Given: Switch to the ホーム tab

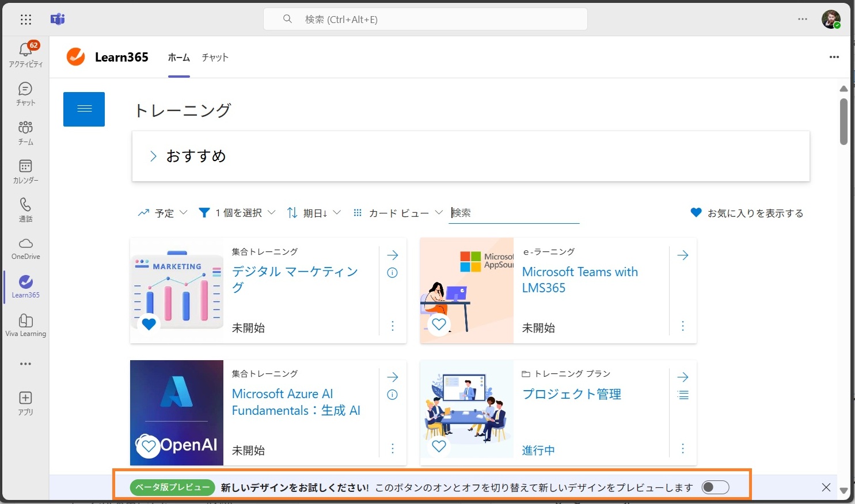Looking at the screenshot, I should [179, 57].
